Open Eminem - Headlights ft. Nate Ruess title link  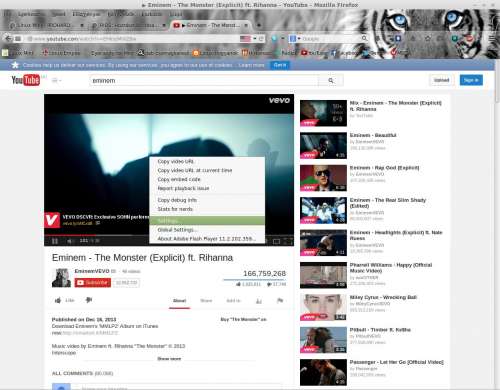(x=396, y=235)
